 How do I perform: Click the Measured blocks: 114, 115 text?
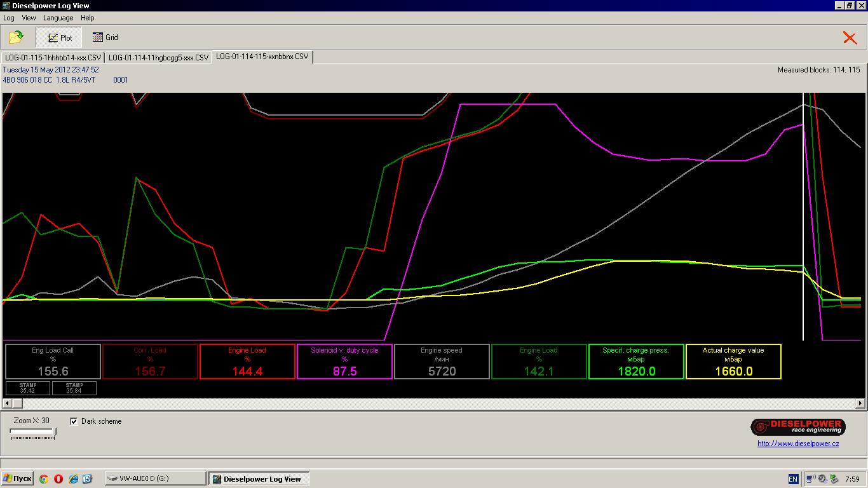[818, 70]
